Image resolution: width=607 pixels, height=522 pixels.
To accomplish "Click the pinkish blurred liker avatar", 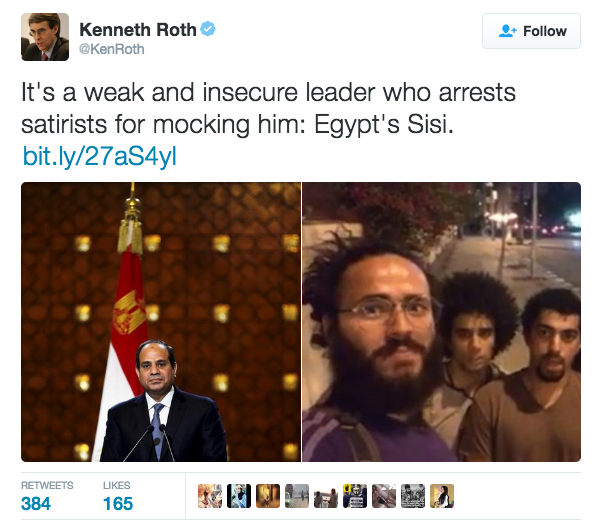I will coord(384,496).
